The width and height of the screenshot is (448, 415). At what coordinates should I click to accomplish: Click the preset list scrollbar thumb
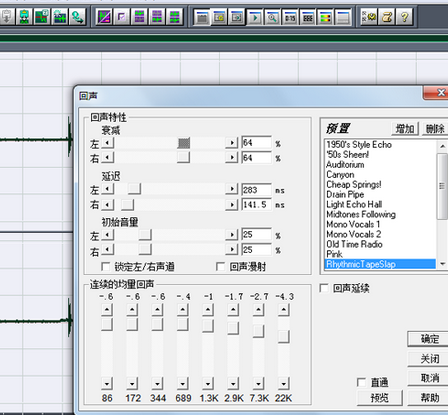tap(442, 186)
